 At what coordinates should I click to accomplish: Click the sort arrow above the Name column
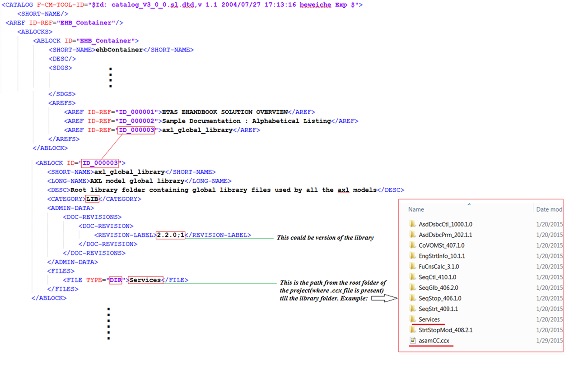(x=469, y=204)
